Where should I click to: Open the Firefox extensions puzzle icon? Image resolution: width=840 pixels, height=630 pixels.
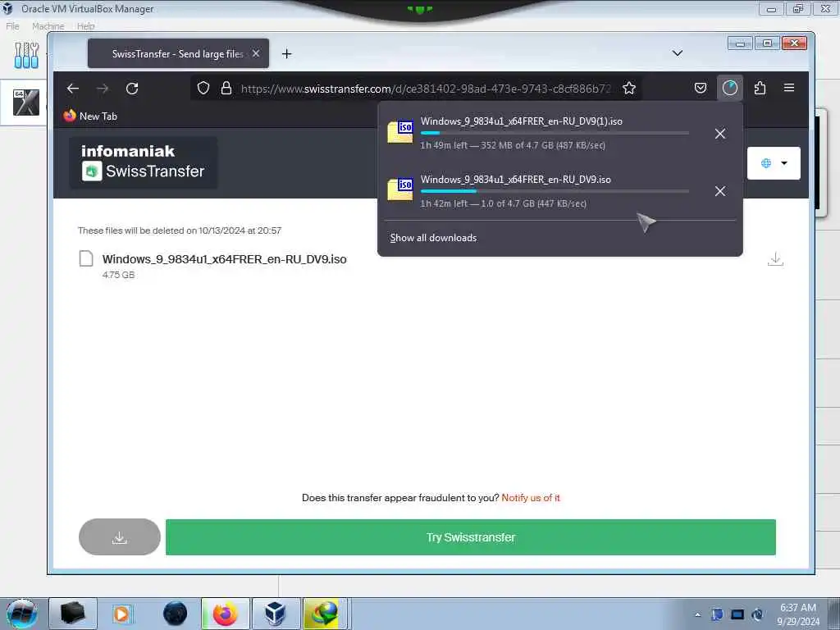(760, 88)
